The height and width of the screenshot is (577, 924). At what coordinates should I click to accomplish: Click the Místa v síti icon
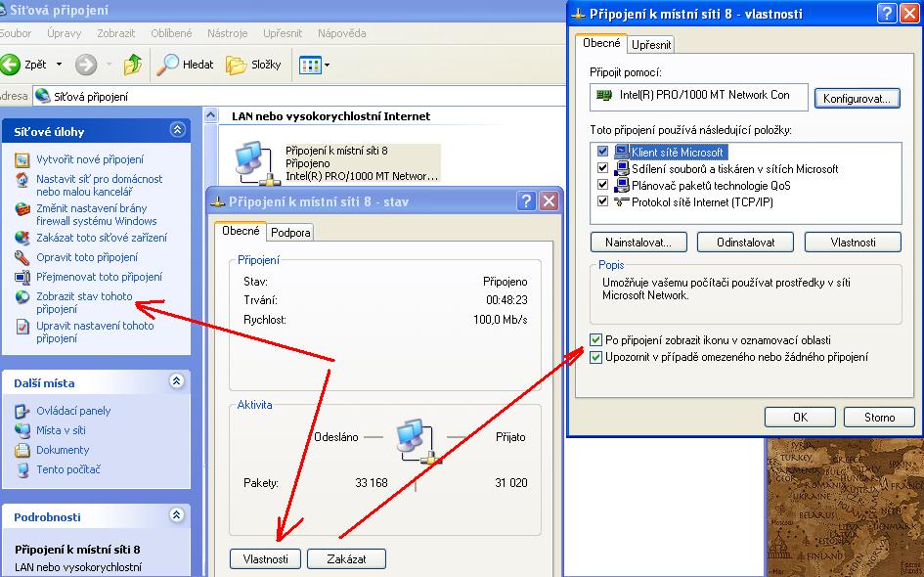pos(22,430)
